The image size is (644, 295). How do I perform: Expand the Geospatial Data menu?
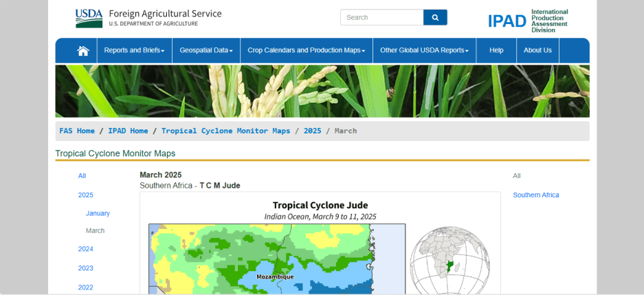tap(206, 50)
